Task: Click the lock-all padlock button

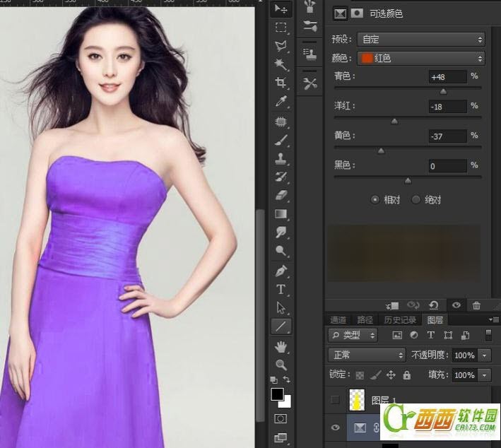Action: point(406,375)
